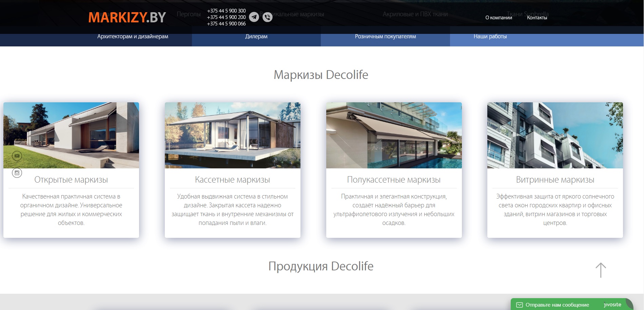Select the Дилерам tab
The height and width of the screenshot is (310, 644).
pyautogui.click(x=256, y=37)
